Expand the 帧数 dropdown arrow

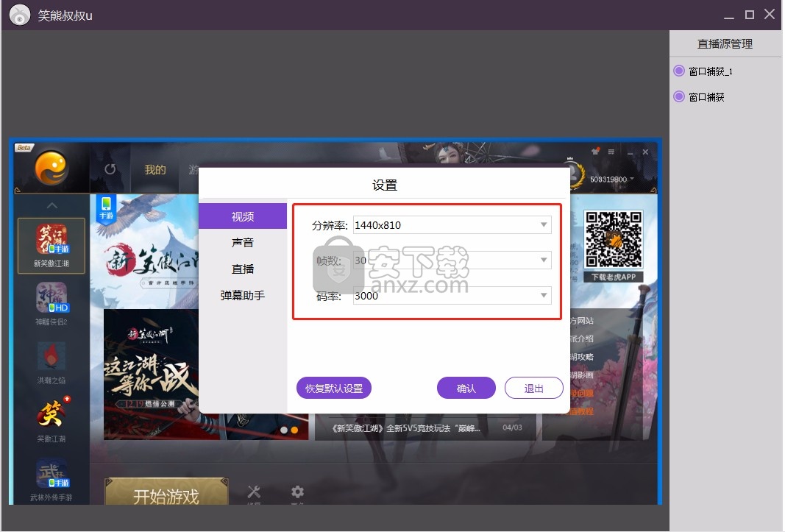coord(544,260)
